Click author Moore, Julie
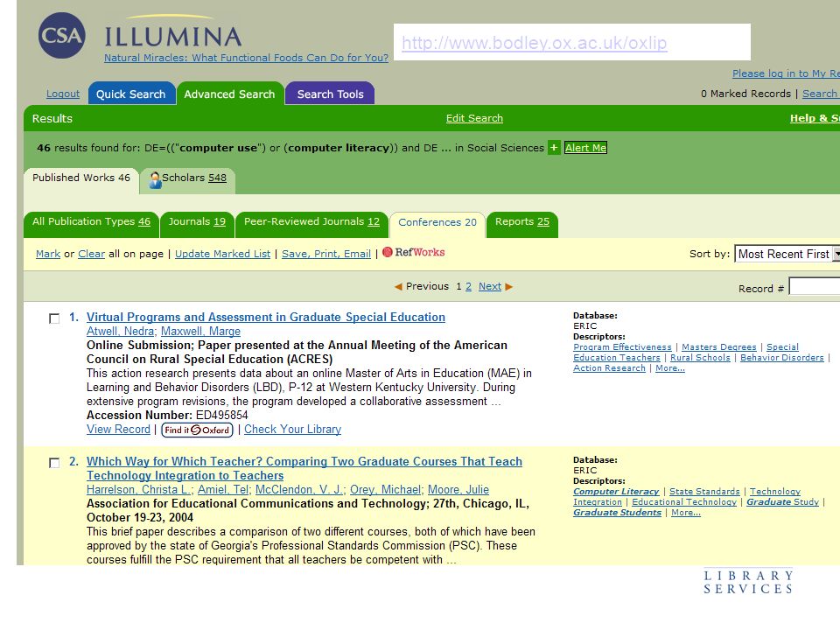The height and width of the screenshot is (630, 840). [x=458, y=490]
